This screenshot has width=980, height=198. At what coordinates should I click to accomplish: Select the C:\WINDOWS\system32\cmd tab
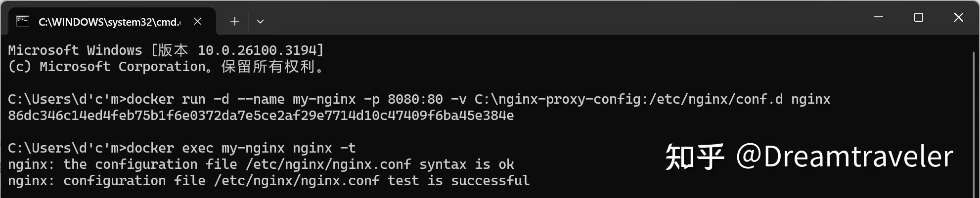pyautogui.click(x=109, y=22)
